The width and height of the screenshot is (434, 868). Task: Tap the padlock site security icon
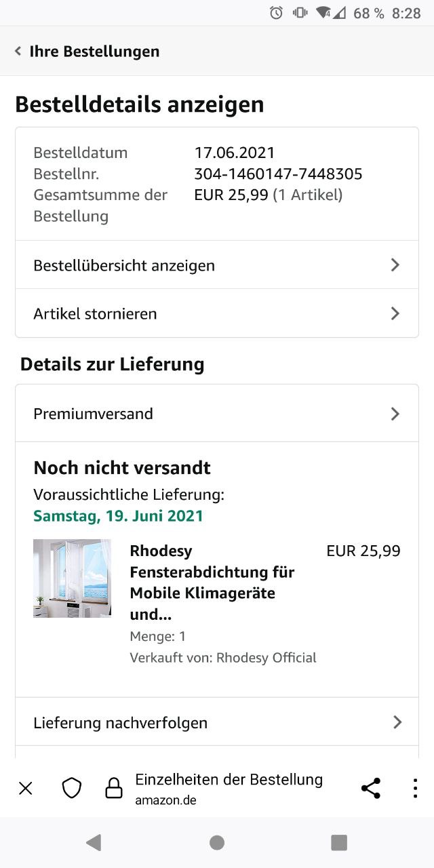coord(114,788)
